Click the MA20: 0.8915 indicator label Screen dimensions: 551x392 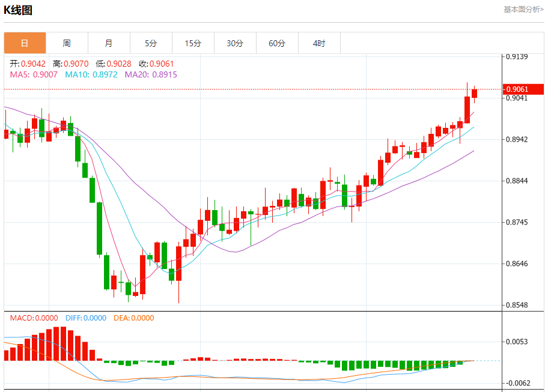[x=151, y=74]
